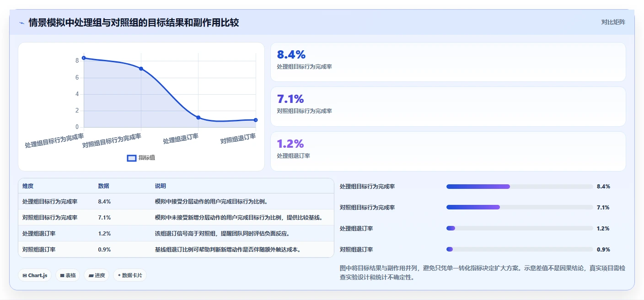
Task: Click the 8.4% stat card value
Action: pos(291,55)
